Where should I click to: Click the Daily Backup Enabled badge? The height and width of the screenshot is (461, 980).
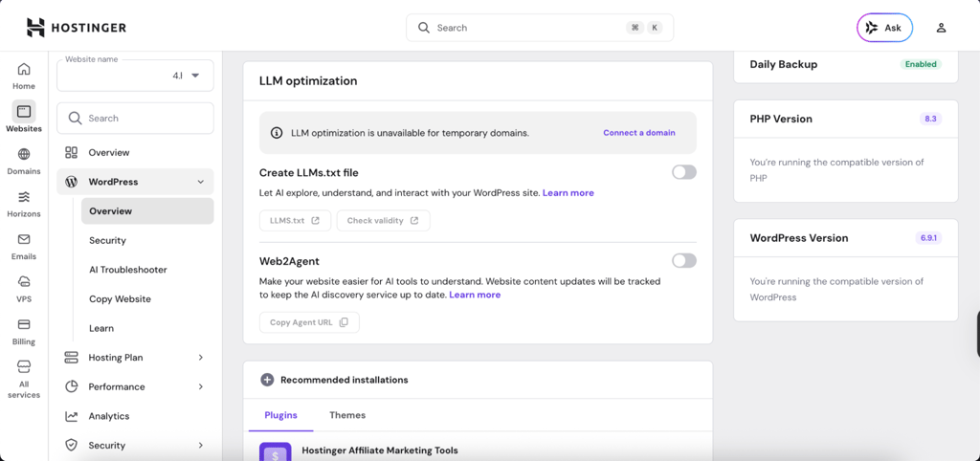point(921,64)
